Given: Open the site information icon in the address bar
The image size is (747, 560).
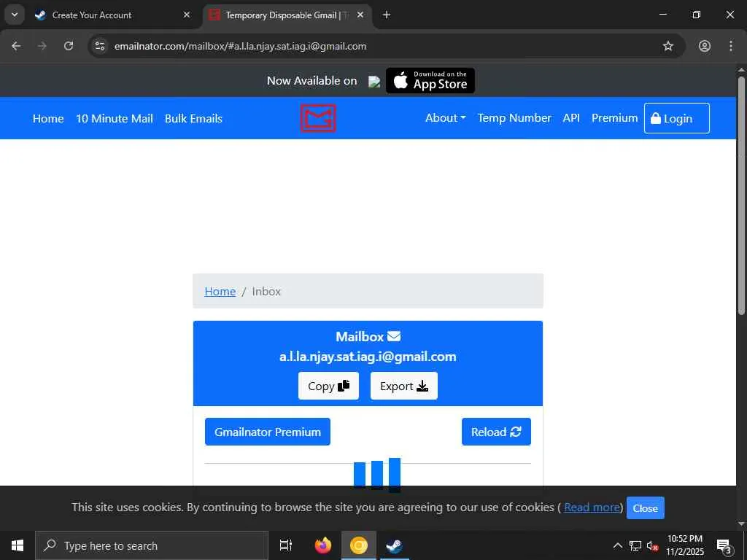Looking at the screenshot, I should (100, 46).
